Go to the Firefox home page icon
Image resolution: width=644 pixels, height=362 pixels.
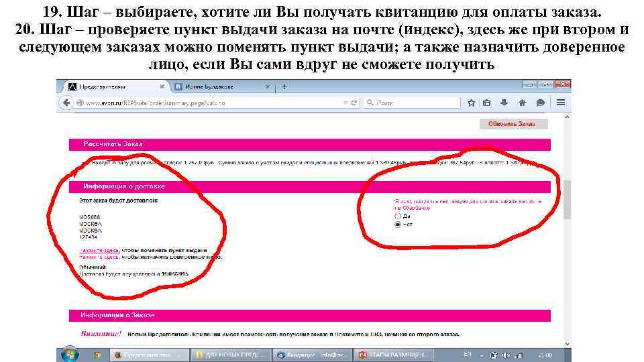[x=522, y=103]
